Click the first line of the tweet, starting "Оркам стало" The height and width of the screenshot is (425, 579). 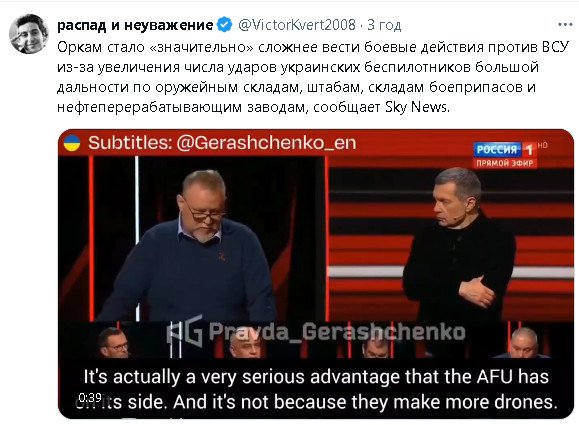tap(312, 47)
